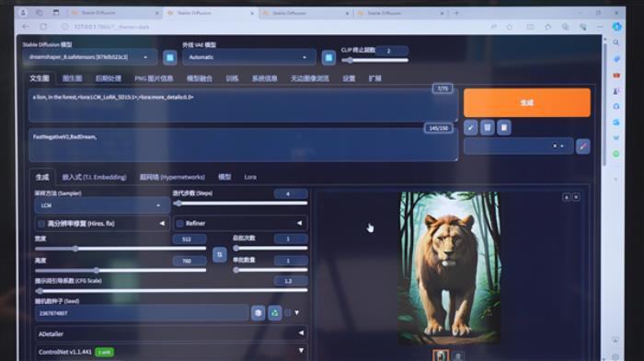644x361 pixels.
Task: Open the external VAE Automatic dropdown
Action: [249, 57]
